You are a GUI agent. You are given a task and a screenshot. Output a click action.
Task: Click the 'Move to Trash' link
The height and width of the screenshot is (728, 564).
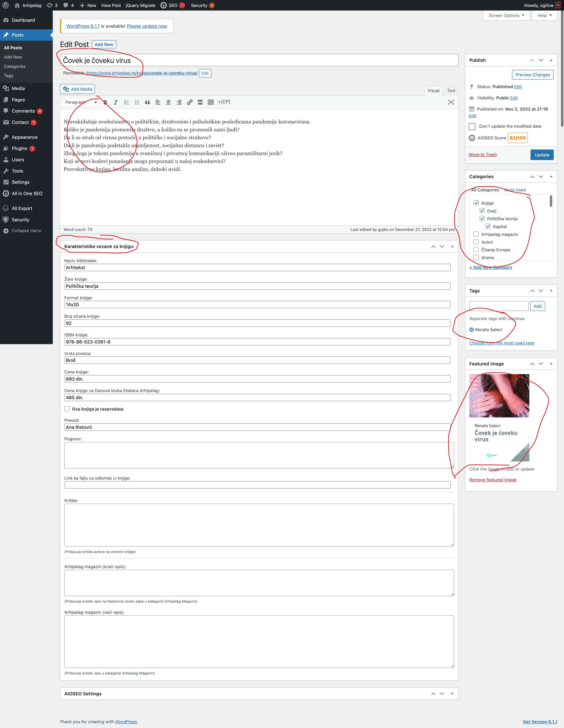[483, 155]
